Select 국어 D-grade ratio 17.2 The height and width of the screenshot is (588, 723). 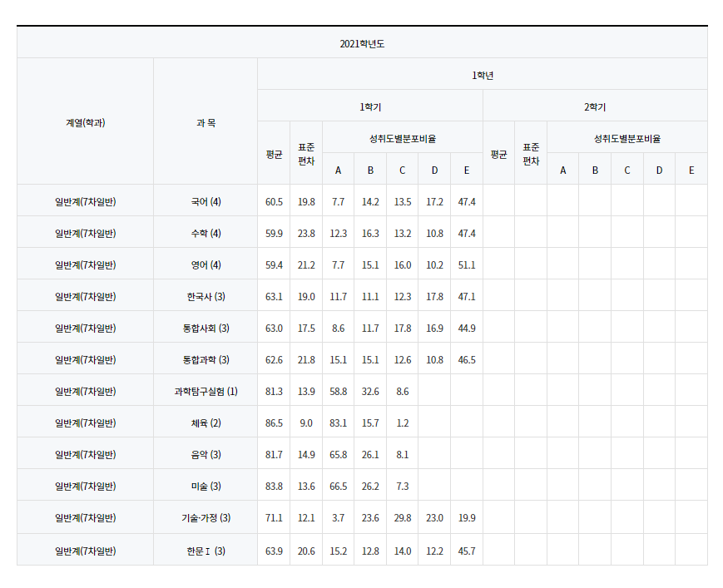click(x=434, y=202)
